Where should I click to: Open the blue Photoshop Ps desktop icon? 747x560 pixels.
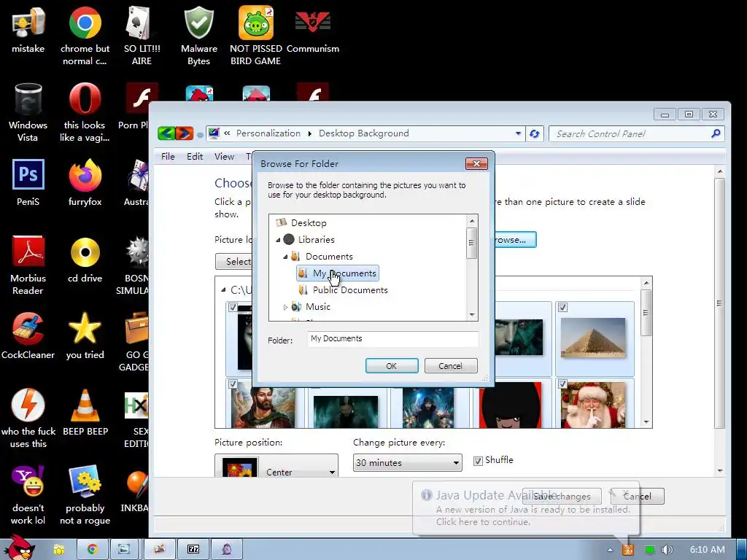tap(28, 182)
